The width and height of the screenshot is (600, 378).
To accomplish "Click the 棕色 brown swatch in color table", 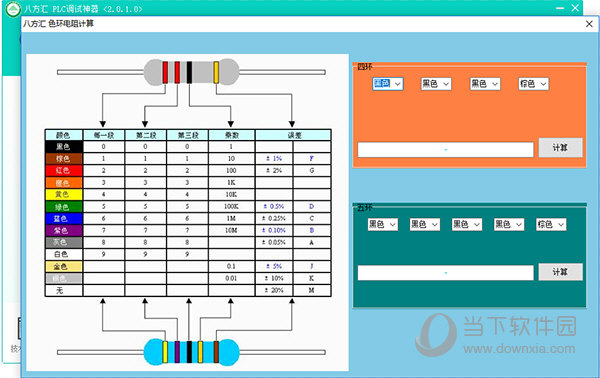I will 64,158.
